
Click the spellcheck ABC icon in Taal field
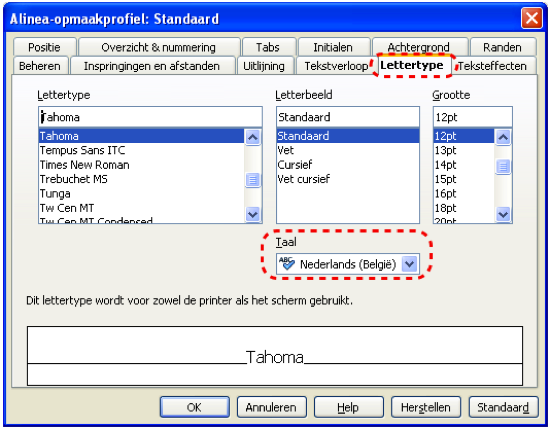287,263
